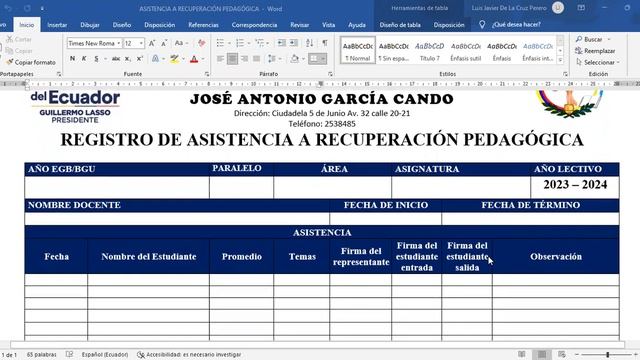The height and width of the screenshot is (360, 640).
Task: Click Copiar formato brush
Action: click(31, 62)
